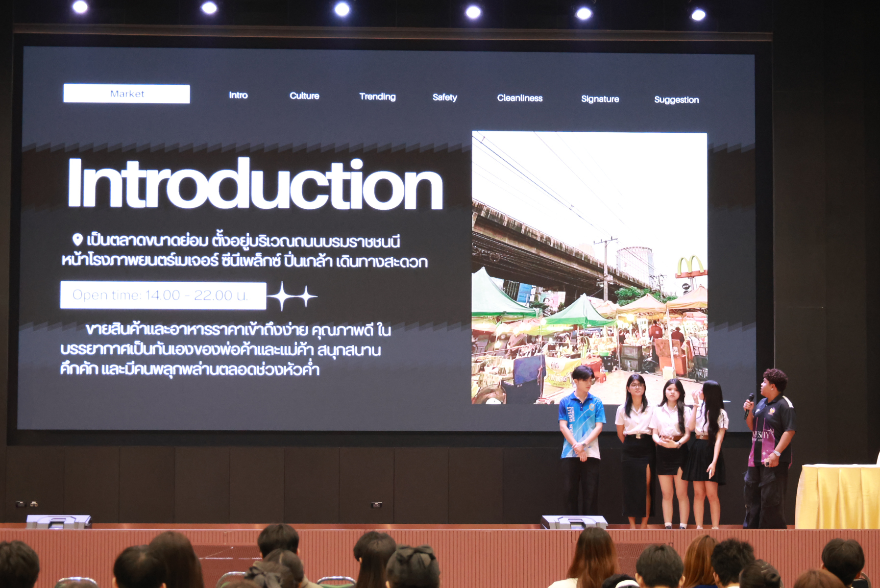Open the Intro tab
Viewport: 880px width, 588px height.
pyautogui.click(x=238, y=95)
